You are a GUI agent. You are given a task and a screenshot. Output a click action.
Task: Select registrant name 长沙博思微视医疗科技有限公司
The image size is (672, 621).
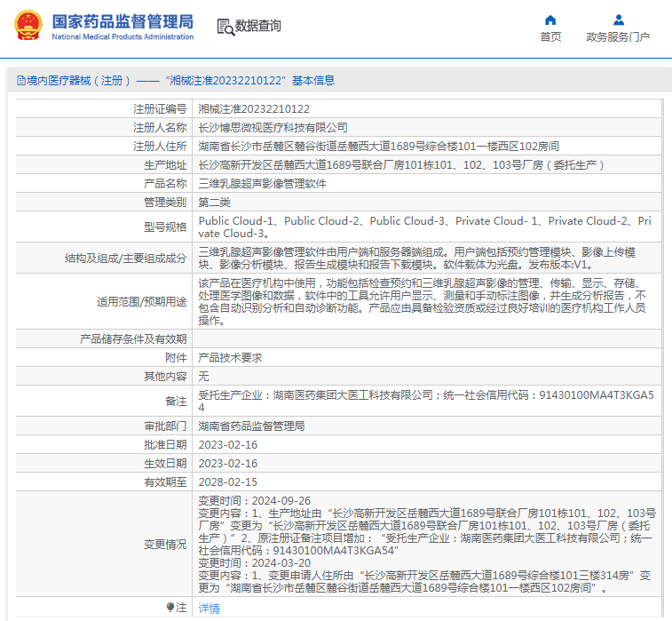click(273, 127)
